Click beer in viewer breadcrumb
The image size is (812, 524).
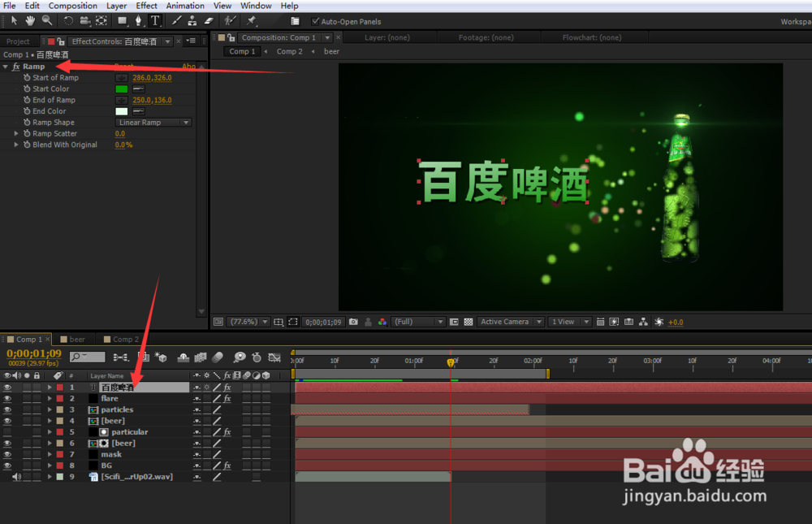[x=331, y=51]
